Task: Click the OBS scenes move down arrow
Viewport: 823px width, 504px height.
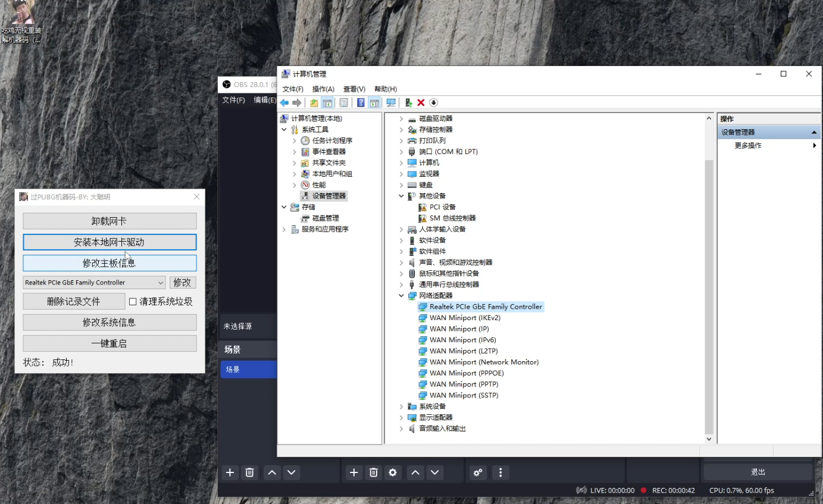Action: pyautogui.click(x=291, y=472)
